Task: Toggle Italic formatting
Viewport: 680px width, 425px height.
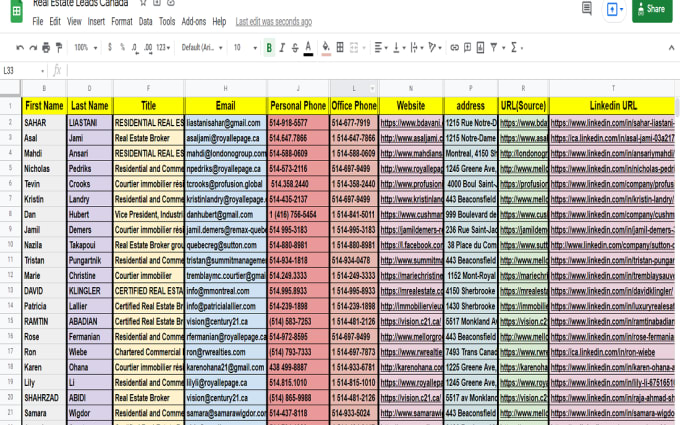Action: 282,48
